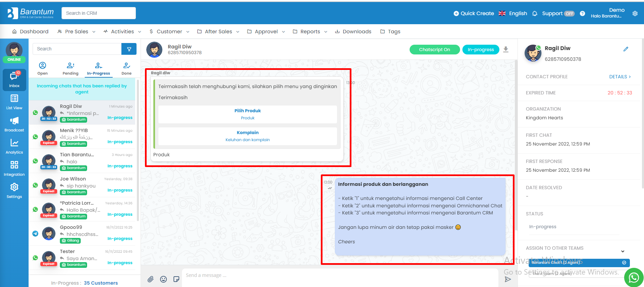Open Analytics from sidebar
644x287 pixels.
(14, 147)
